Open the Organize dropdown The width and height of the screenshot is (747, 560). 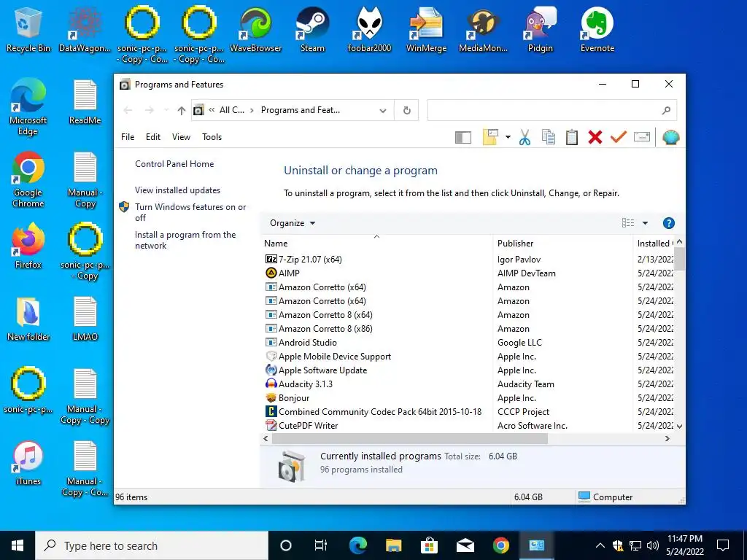pos(293,223)
